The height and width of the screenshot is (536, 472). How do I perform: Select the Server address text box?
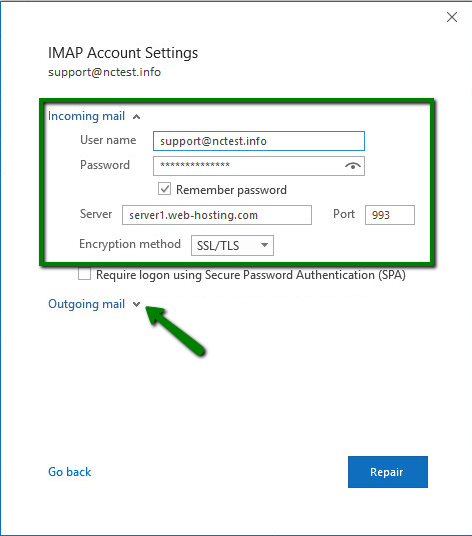click(217, 215)
